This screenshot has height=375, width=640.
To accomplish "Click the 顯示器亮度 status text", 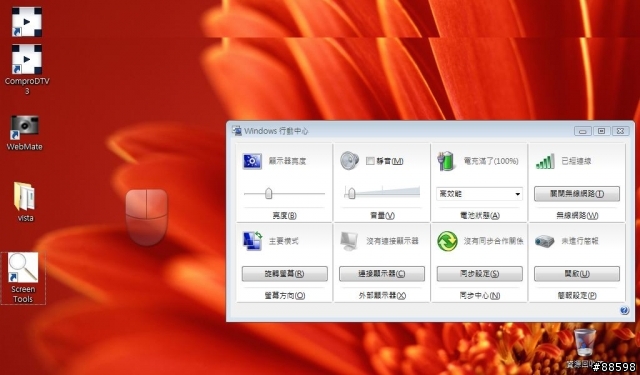I will (287, 161).
